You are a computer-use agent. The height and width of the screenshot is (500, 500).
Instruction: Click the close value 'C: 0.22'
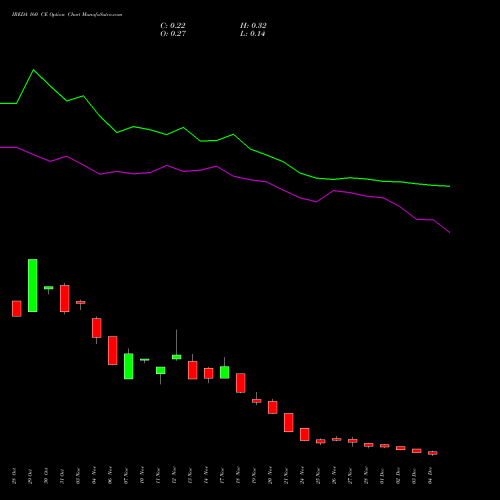[173, 26]
